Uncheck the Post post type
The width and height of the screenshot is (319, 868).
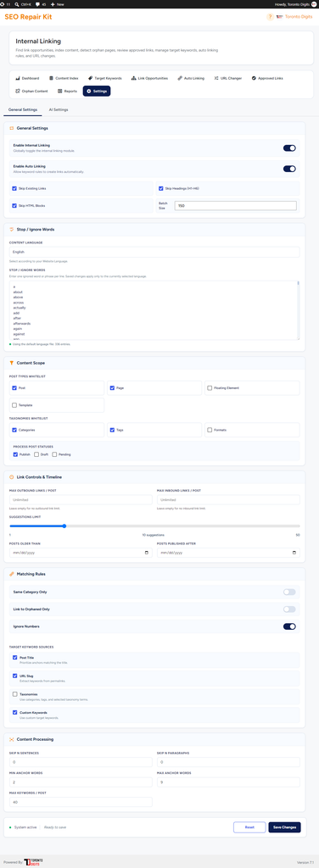point(14,388)
